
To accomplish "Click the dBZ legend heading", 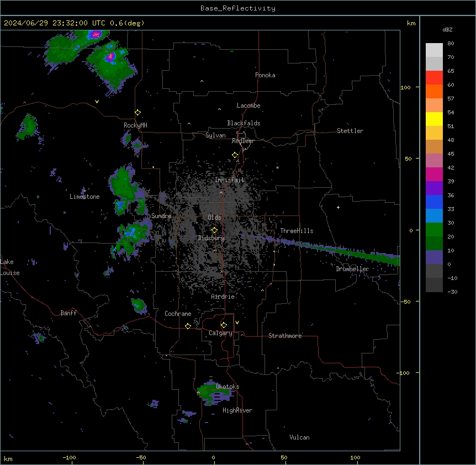I will (447, 29).
